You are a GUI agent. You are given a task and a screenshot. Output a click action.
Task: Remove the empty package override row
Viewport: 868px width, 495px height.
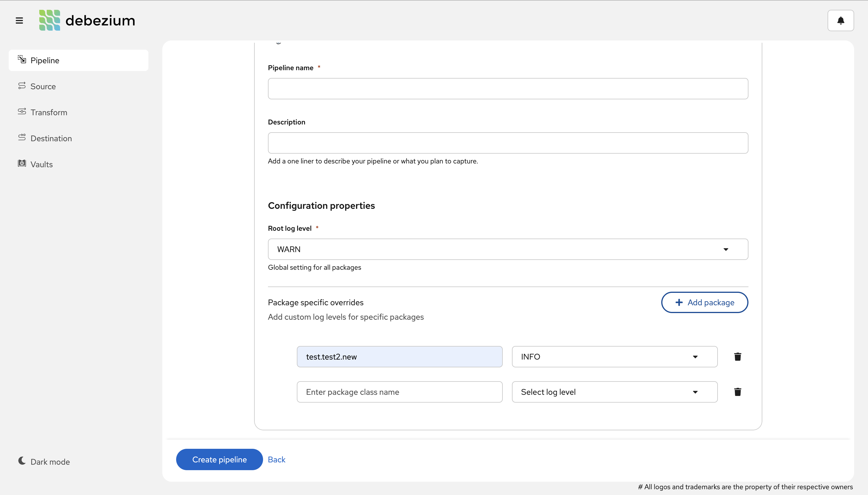(737, 392)
